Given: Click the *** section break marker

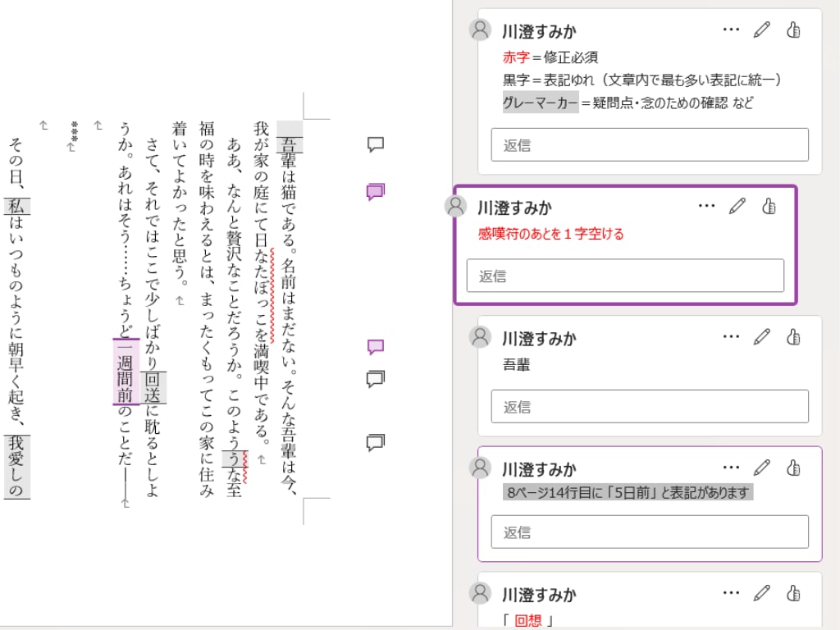Looking at the screenshot, I should 74,132.
